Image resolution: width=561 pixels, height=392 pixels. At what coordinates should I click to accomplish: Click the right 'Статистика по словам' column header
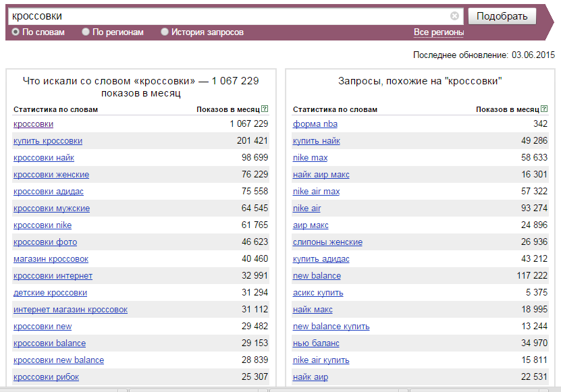[335, 109]
